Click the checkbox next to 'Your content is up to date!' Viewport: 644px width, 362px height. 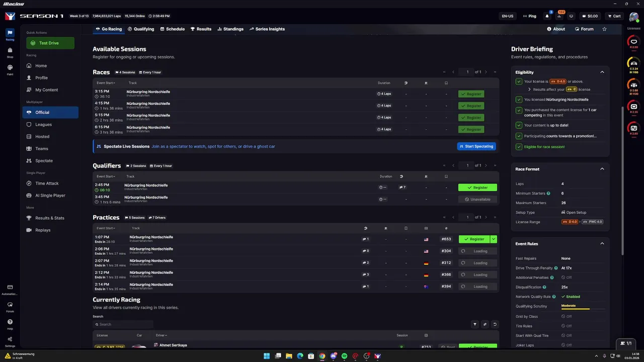pyautogui.click(x=519, y=125)
